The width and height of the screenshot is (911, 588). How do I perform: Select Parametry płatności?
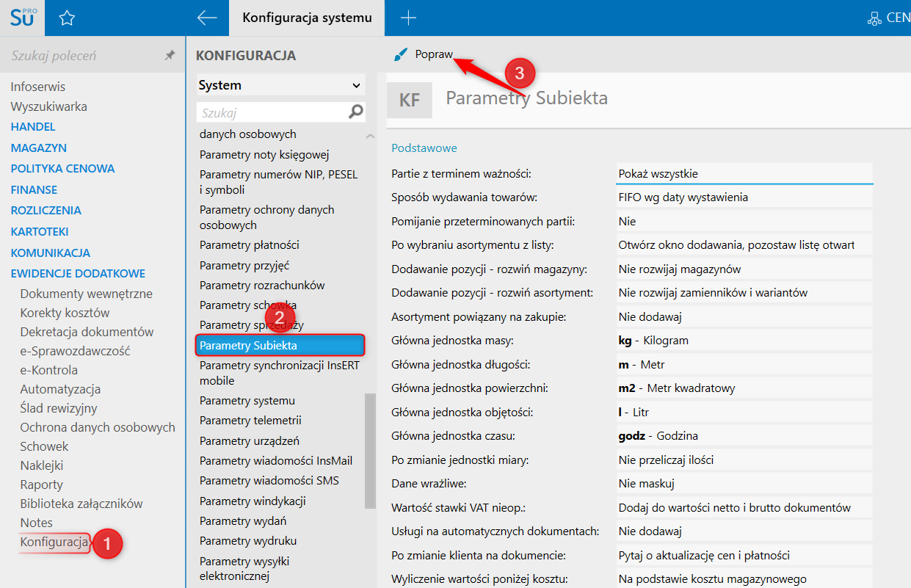pos(250,244)
